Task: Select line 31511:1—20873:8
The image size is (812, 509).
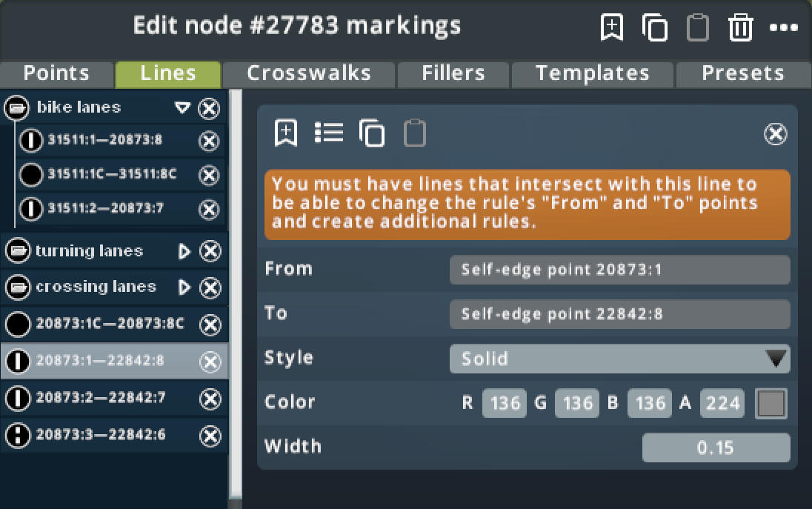Action: pyautogui.click(x=105, y=140)
